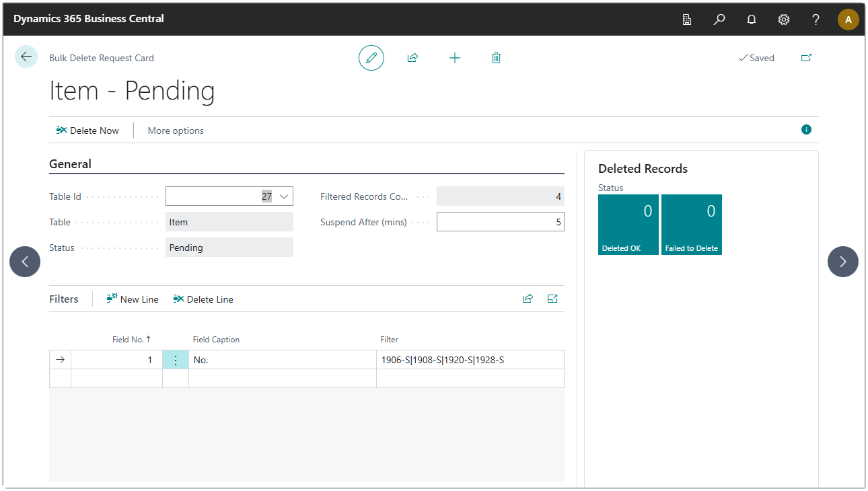Image resolution: width=868 pixels, height=491 pixels.
Task: Open the Failed to Delete tile
Action: coord(692,225)
